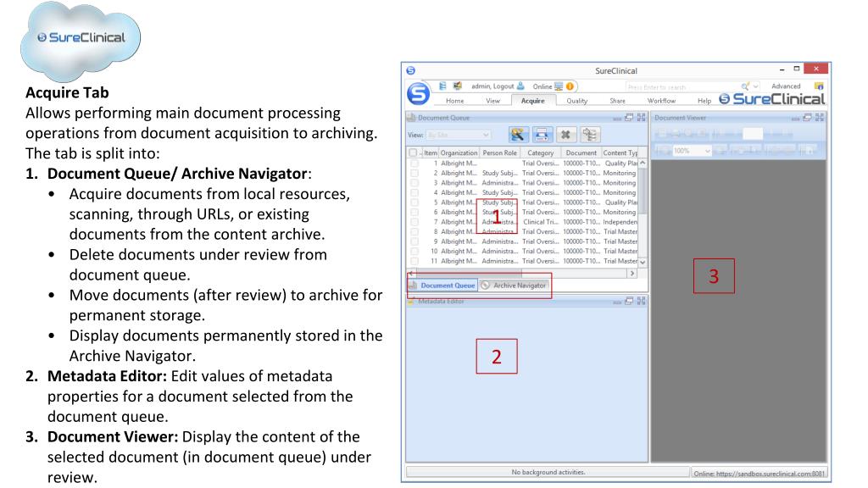Check the box for item 7 row

pyautogui.click(x=414, y=222)
